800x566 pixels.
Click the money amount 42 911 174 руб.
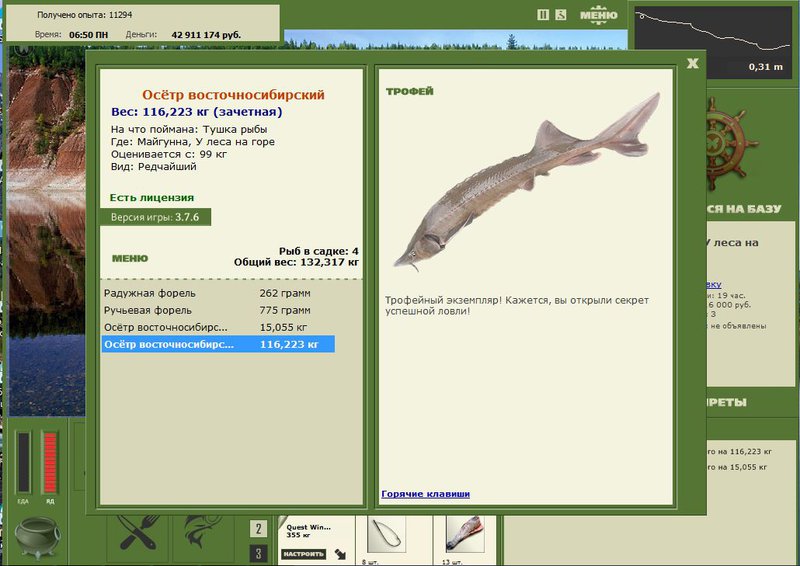point(206,35)
